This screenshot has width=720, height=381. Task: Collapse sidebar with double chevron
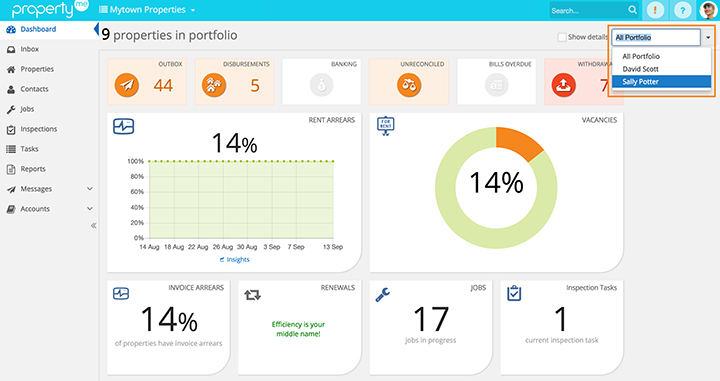click(x=94, y=225)
